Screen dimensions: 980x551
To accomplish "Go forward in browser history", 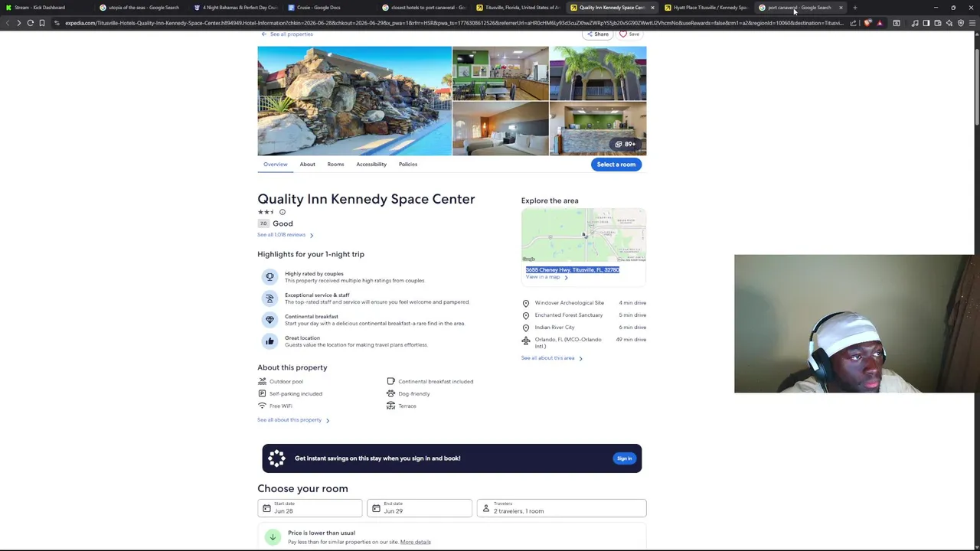I will click(x=18, y=23).
